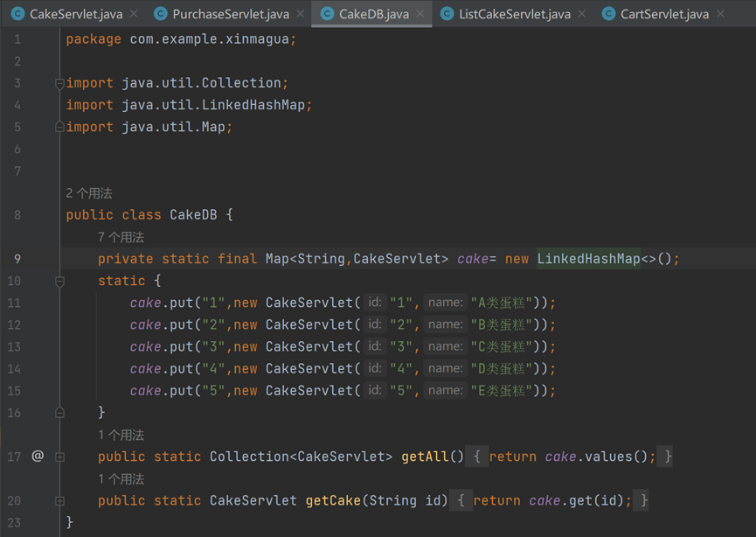This screenshot has height=537, width=756.
Task: Expand the folded getCake method at line 20
Action: tap(59, 501)
